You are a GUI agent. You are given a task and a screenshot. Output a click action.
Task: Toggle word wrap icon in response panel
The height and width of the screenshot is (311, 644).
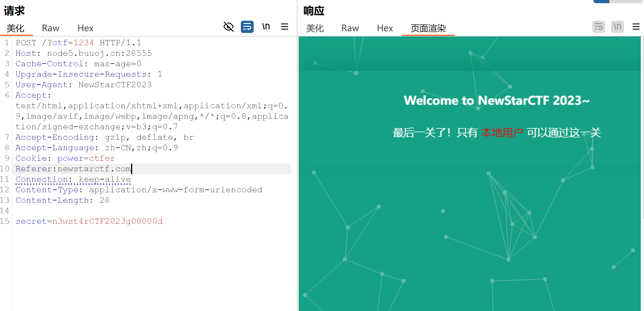click(598, 27)
